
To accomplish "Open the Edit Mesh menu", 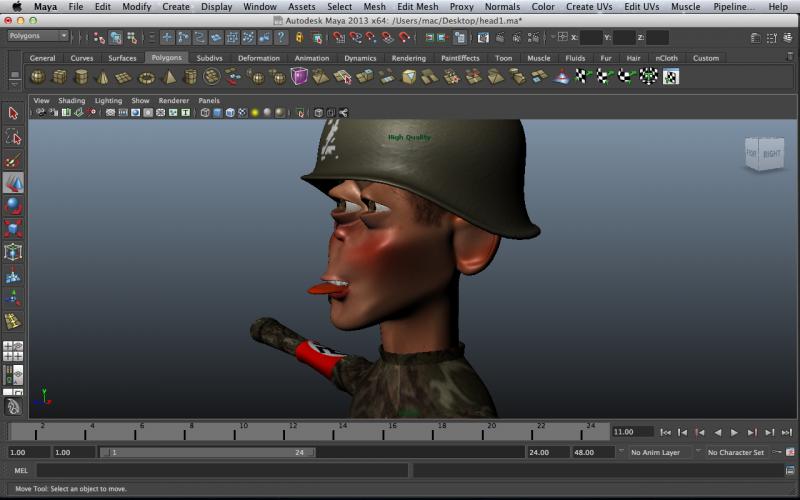I will (x=417, y=7).
